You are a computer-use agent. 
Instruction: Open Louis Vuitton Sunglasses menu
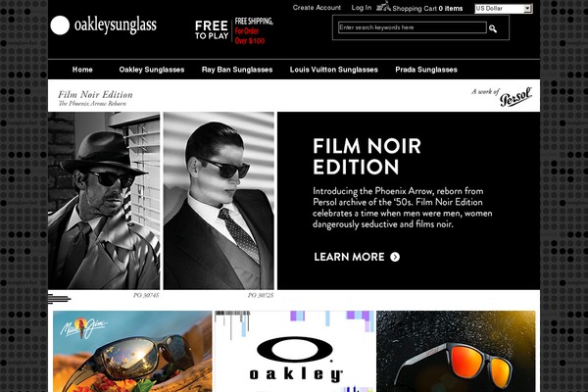pos(334,70)
